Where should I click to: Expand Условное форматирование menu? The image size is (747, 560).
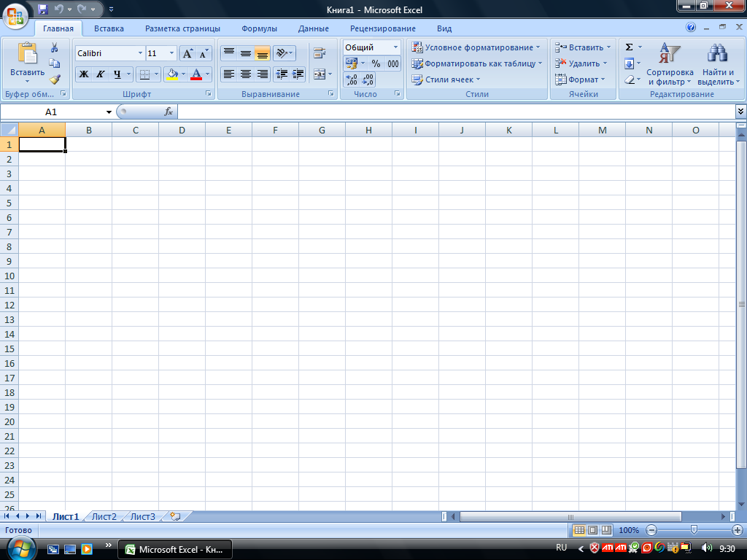pos(476,47)
